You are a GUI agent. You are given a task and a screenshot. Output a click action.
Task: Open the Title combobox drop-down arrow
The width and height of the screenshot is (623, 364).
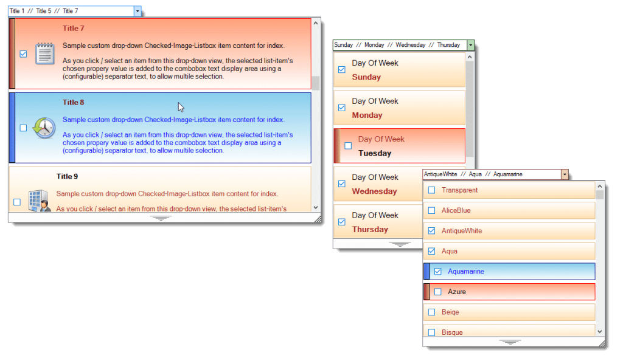coord(137,11)
